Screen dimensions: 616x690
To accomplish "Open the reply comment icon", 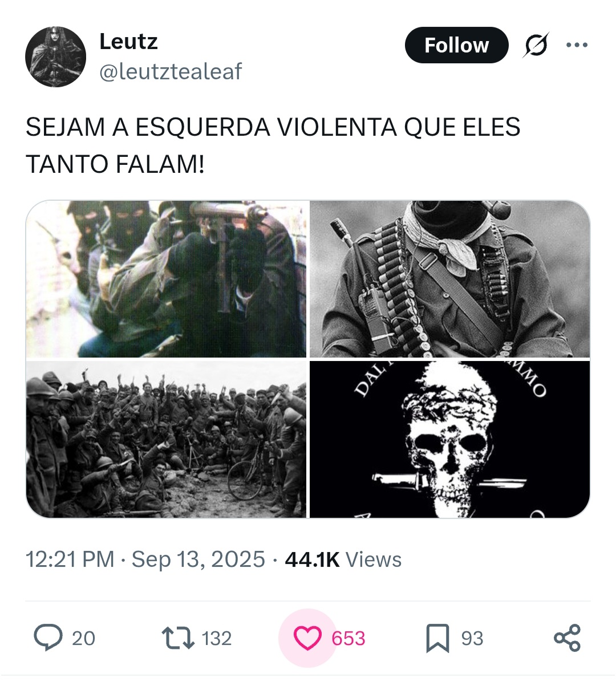I will pos(48,638).
